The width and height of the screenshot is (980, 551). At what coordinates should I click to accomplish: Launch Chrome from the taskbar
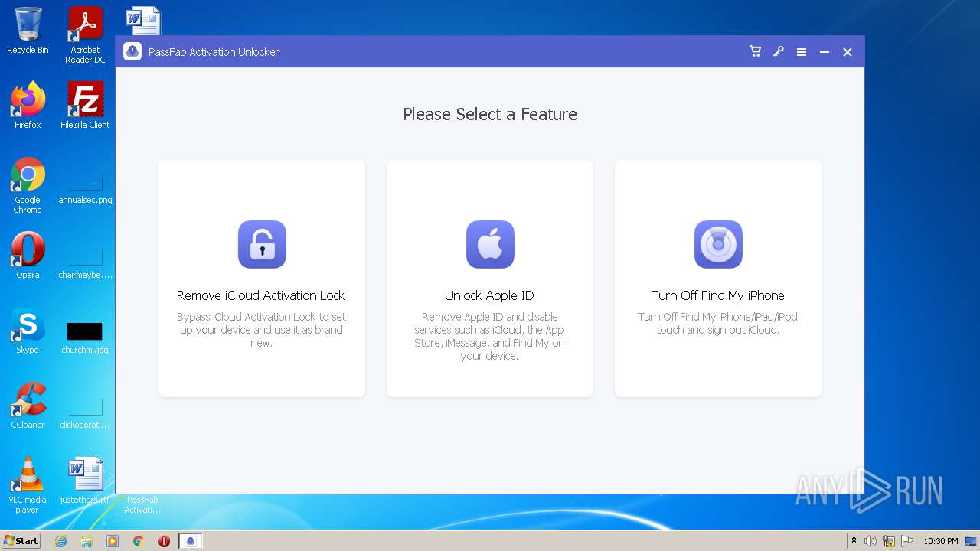[139, 541]
